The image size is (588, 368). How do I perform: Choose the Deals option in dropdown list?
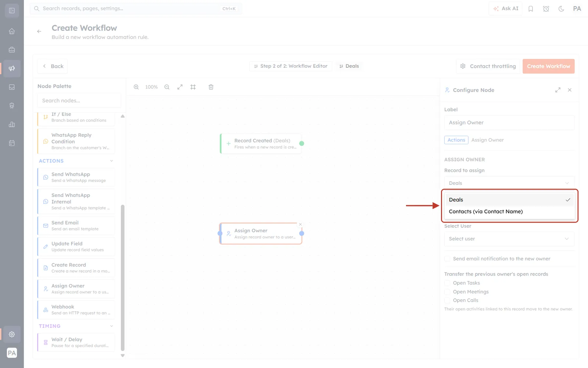click(509, 200)
